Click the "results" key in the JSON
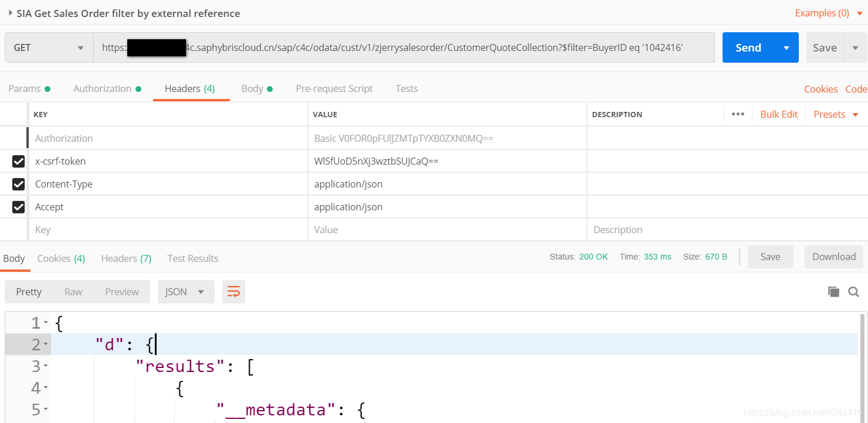This screenshot has width=868, height=423. click(180, 367)
